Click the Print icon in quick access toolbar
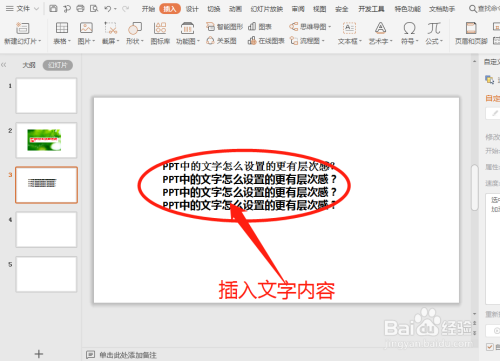The image size is (500, 361). [80, 8]
